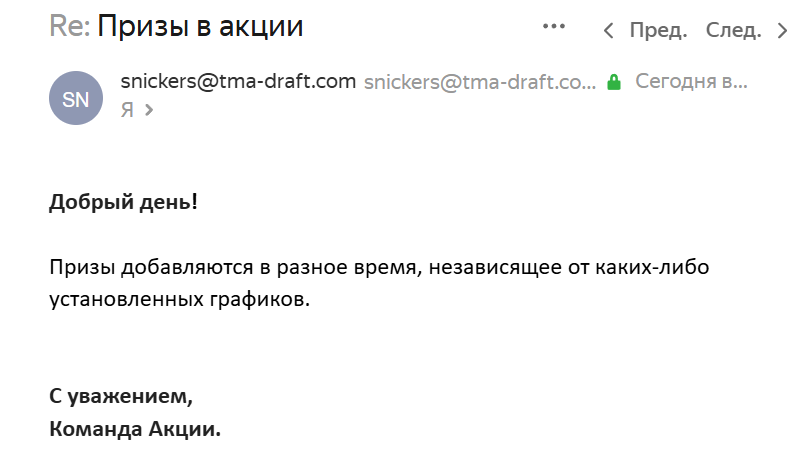This screenshot has width=802, height=465.
Task: Click the Команда Акции signature text
Action: (134, 429)
